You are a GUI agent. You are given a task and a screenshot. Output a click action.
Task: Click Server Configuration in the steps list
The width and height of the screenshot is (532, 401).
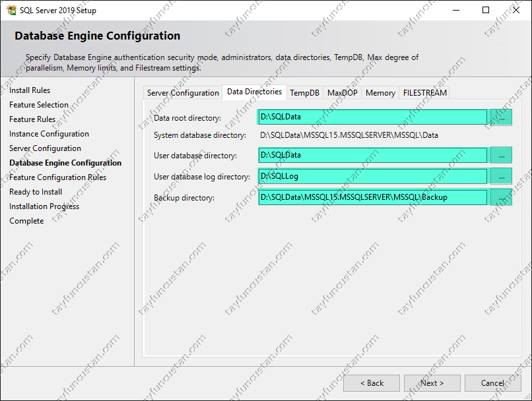tap(45, 148)
